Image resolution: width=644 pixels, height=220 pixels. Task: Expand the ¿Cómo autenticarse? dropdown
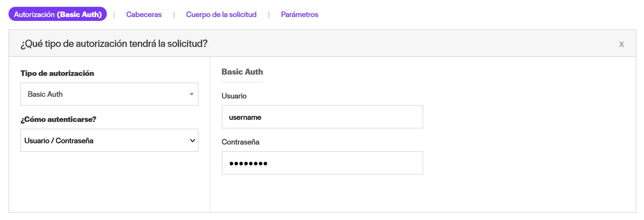pos(109,140)
